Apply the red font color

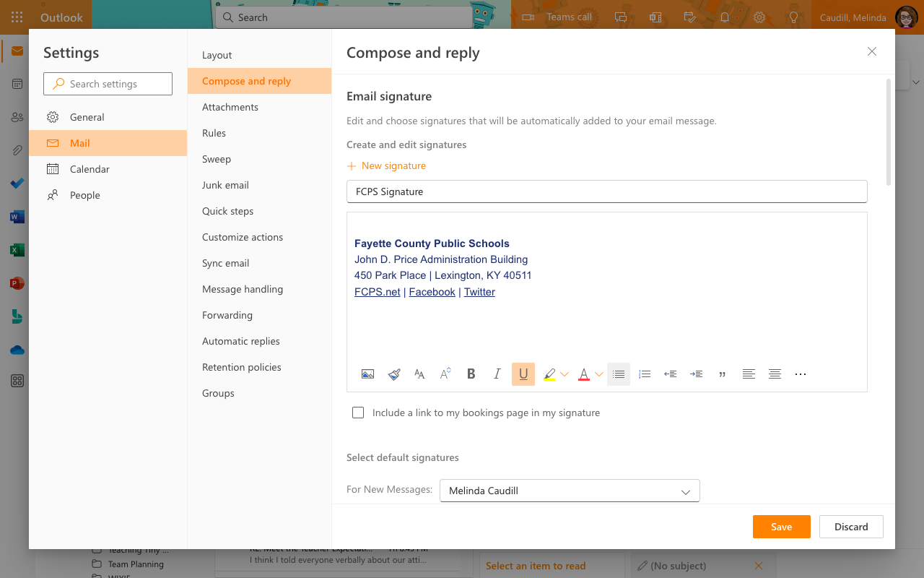click(584, 374)
